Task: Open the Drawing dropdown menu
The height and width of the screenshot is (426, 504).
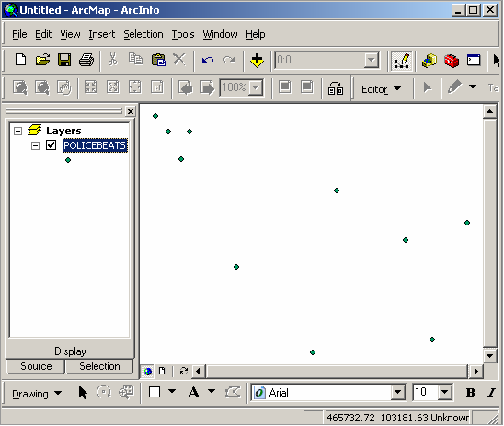Action: pos(37,394)
